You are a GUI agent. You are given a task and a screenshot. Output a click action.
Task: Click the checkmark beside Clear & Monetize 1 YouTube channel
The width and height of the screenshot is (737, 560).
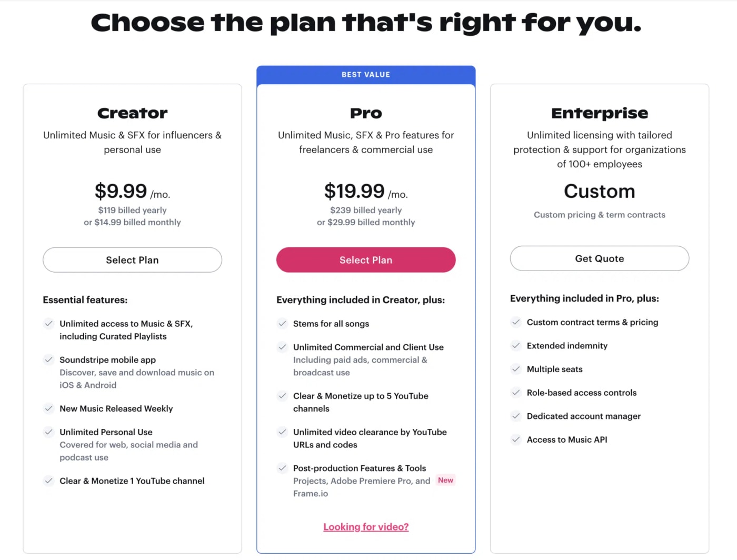[x=48, y=481]
